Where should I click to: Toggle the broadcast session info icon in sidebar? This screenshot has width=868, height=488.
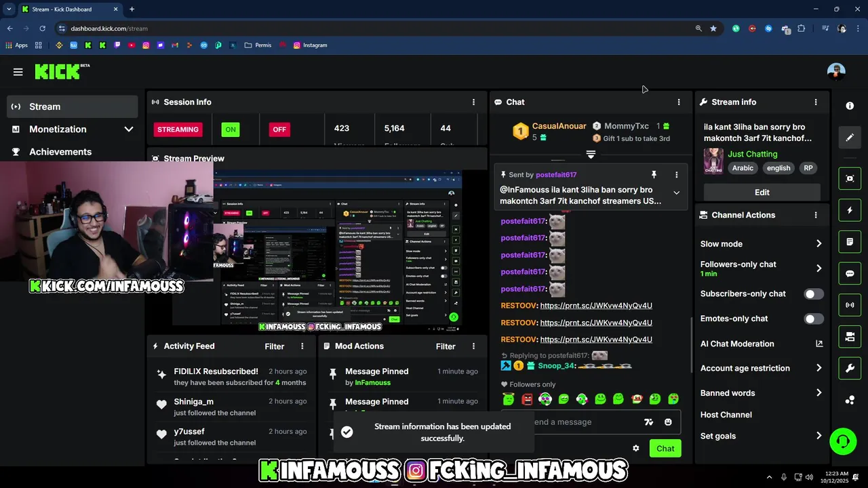[x=850, y=305]
